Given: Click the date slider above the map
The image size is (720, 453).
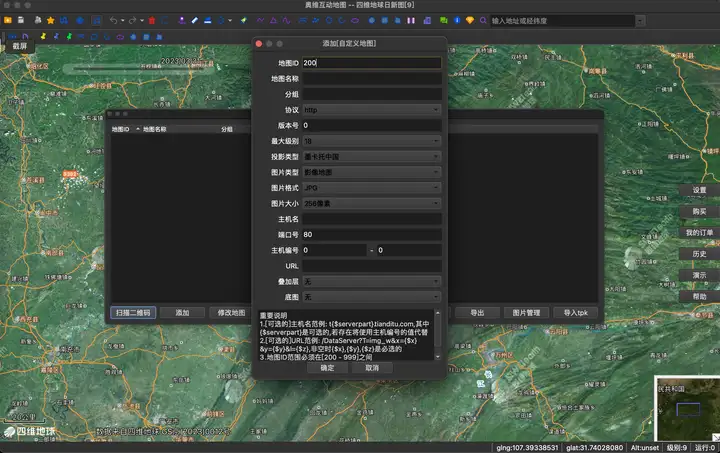Looking at the screenshot, I should 138,68.
